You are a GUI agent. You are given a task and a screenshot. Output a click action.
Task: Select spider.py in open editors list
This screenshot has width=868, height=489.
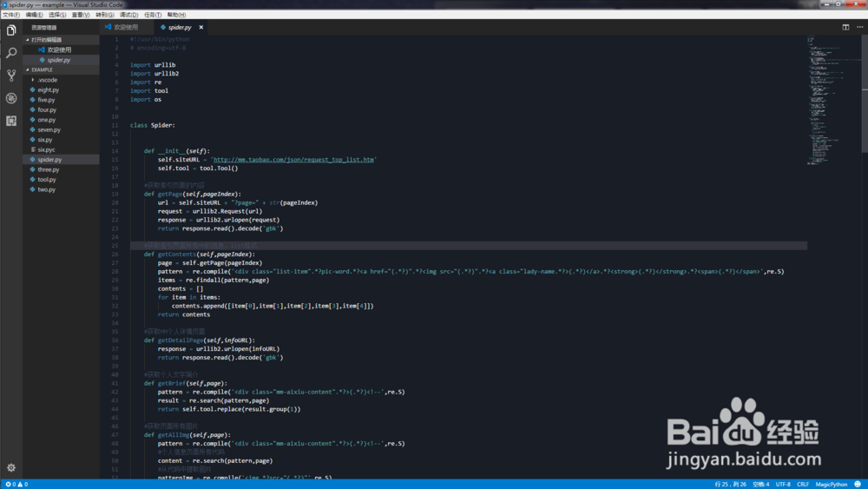tap(59, 60)
